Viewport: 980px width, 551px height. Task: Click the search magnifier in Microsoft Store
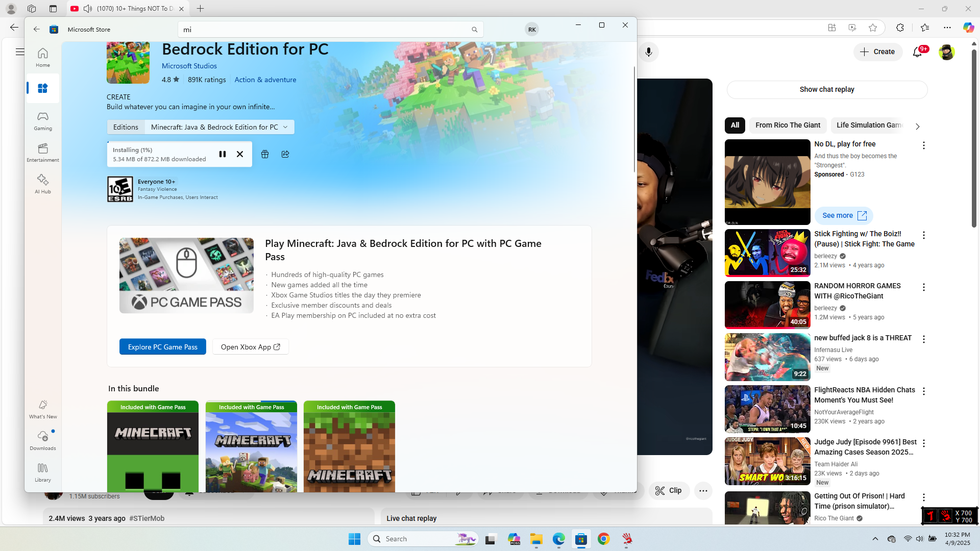[475, 30]
